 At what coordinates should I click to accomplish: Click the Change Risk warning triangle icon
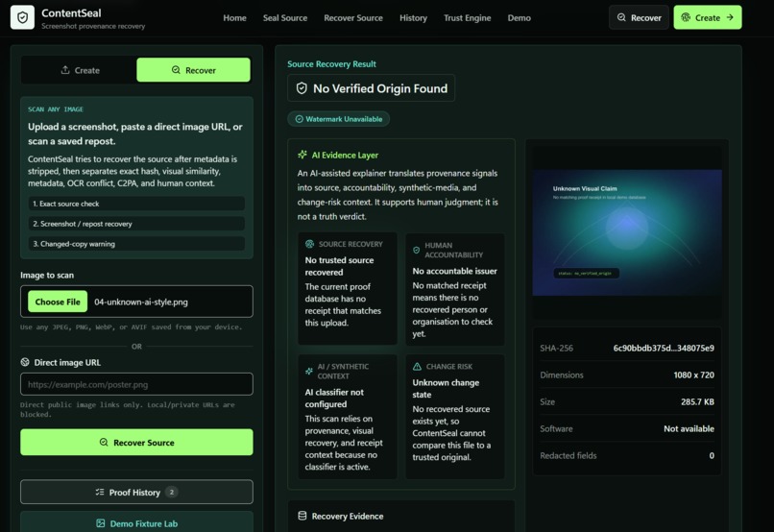[x=417, y=366]
